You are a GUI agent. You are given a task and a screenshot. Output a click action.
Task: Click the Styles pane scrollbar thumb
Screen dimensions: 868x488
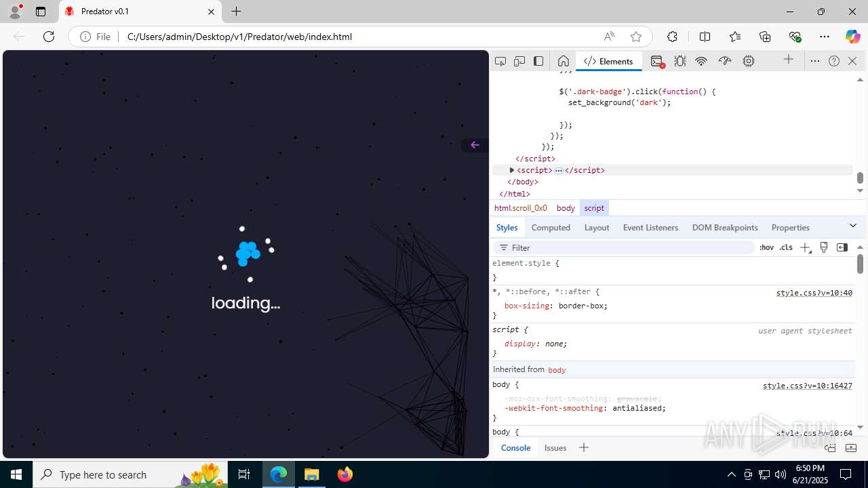pyautogui.click(x=860, y=264)
